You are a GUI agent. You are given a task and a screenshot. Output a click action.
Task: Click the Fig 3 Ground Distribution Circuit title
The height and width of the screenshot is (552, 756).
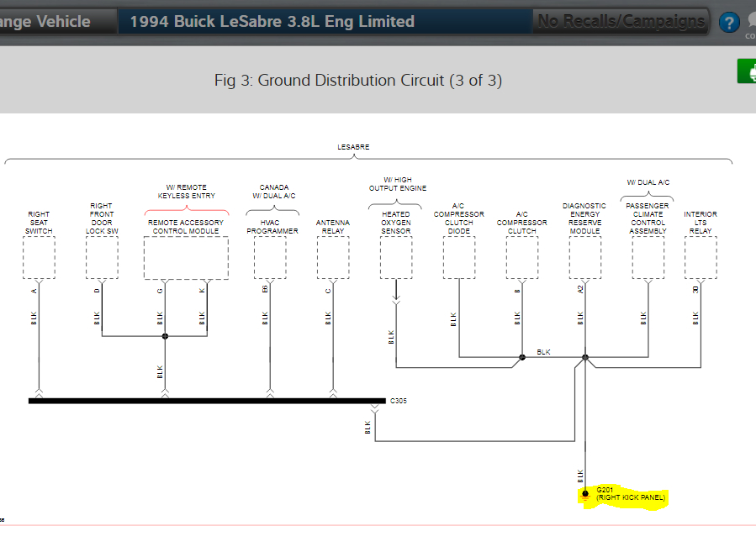(x=358, y=80)
